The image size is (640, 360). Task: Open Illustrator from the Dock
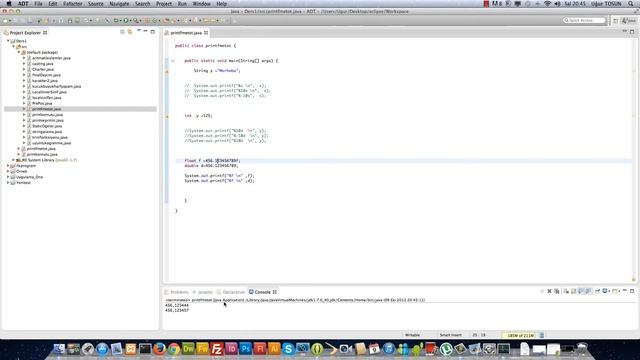[x=274, y=349]
